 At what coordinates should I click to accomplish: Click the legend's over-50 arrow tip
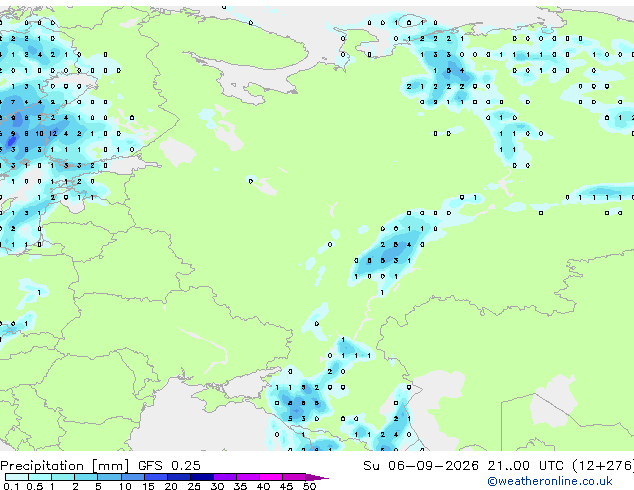[317, 477]
